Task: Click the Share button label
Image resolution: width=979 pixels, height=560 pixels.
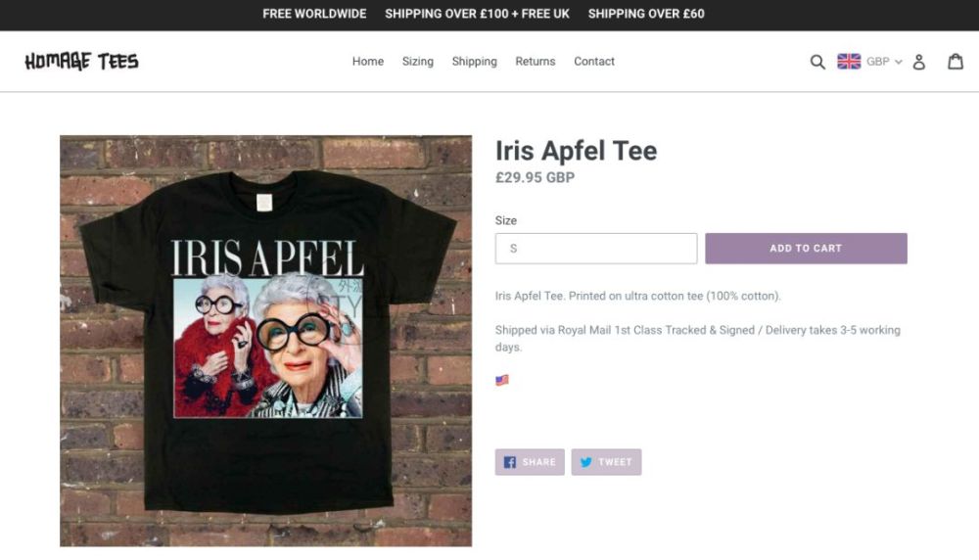Action: pos(539,462)
